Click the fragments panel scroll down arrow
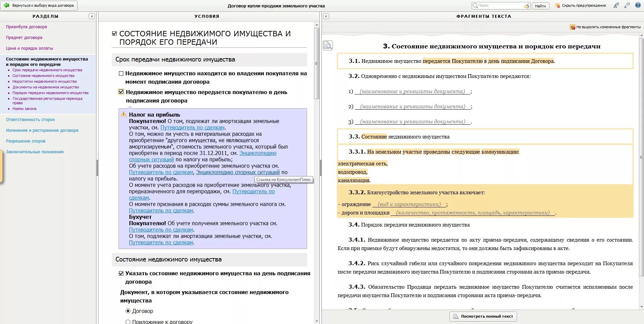The width and height of the screenshot is (644, 324). [x=641, y=307]
